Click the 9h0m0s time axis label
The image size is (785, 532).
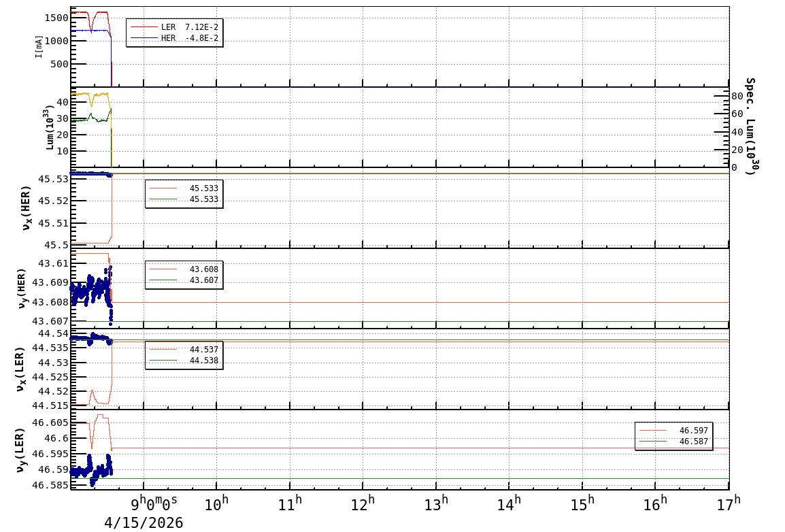[x=154, y=503]
